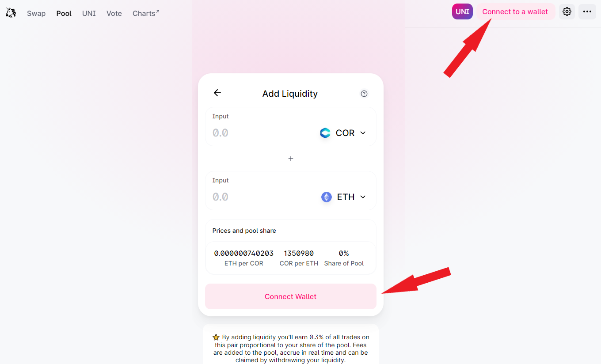Image resolution: width=601 pixels, height=364 pixels.
Task: Click the ETH token logo
Action: coord(326,197)
